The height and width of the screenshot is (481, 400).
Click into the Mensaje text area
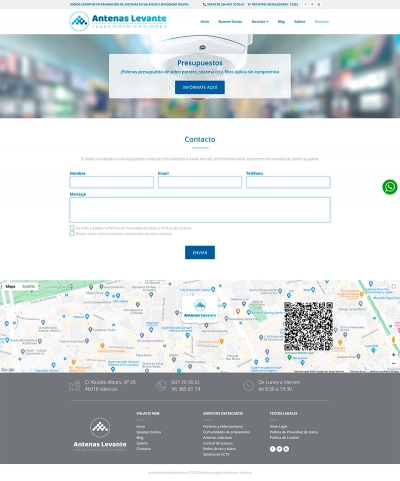[x=200, y=210]
